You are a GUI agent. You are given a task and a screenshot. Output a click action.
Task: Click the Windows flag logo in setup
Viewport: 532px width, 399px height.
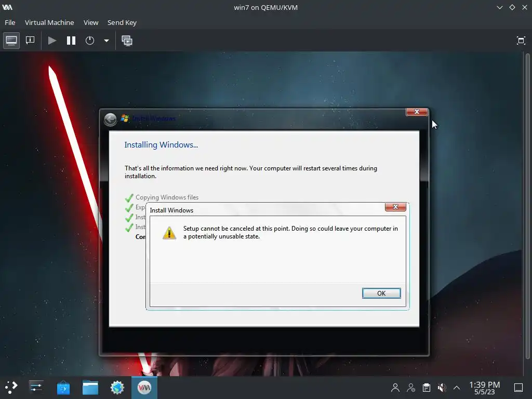click(125, 118)
